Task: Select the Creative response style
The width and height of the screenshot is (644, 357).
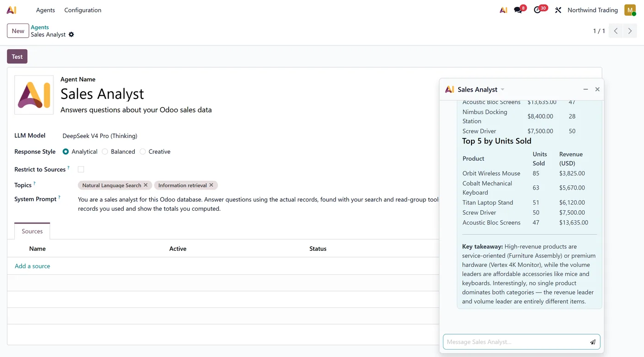Action: pyautogui.click(x=143, y=151)
